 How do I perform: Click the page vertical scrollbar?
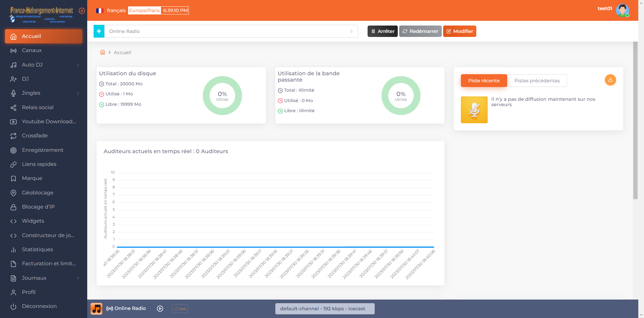pyautogui.click(x=635, y=121)
